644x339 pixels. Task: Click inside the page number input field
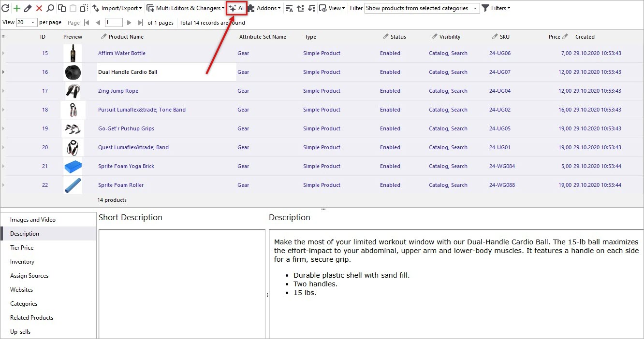(114, 22)
